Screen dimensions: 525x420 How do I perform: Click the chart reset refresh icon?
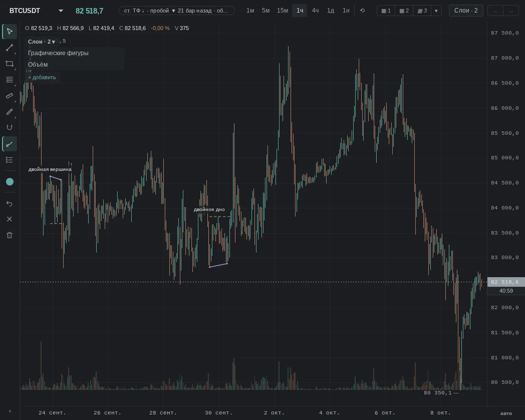[x=362, y=11]
